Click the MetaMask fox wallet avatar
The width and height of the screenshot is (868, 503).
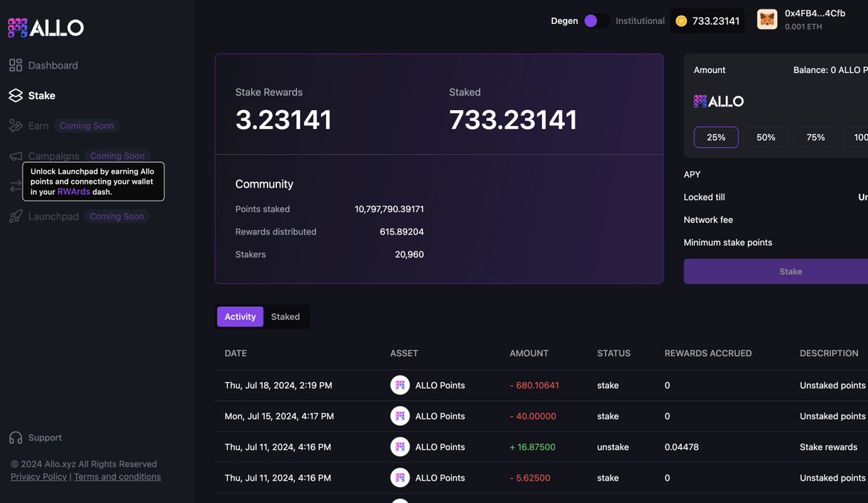tap(767, 20)
